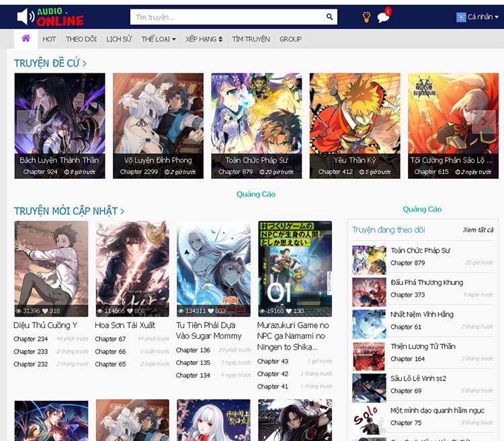Screen dimensions: 504x441
Task: Open the Truyện Mới Cập Nhật heading link
Action: click(69, 211)
